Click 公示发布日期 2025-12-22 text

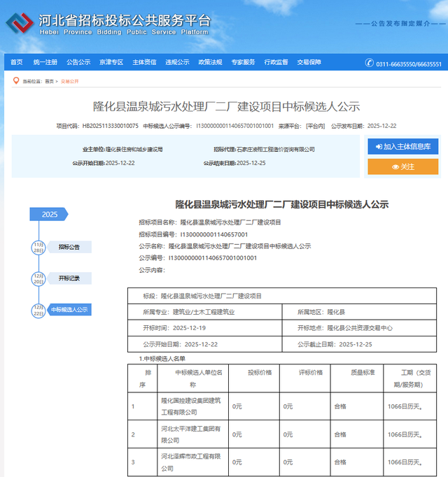(x=363, y=126)
